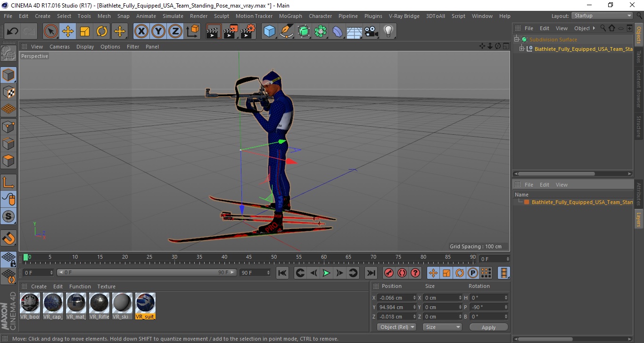Toggle X axis lock
644x343 pixels.
coord(141,32)
